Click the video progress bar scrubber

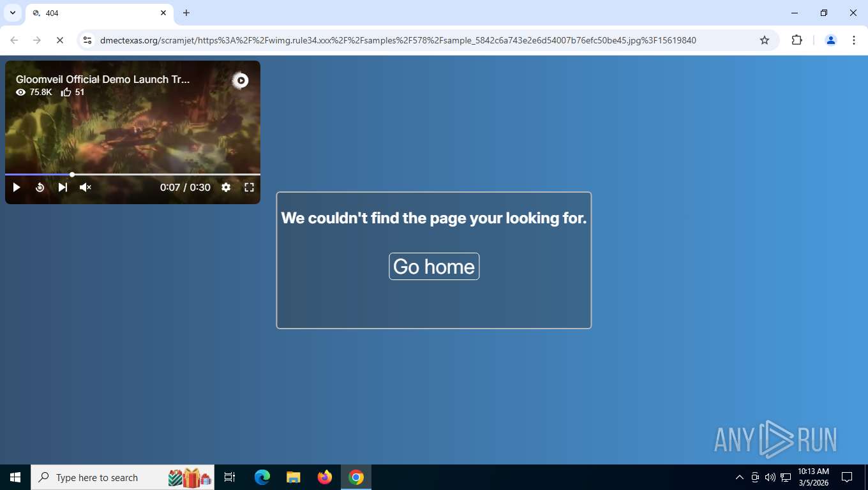[x=72, y=174]
